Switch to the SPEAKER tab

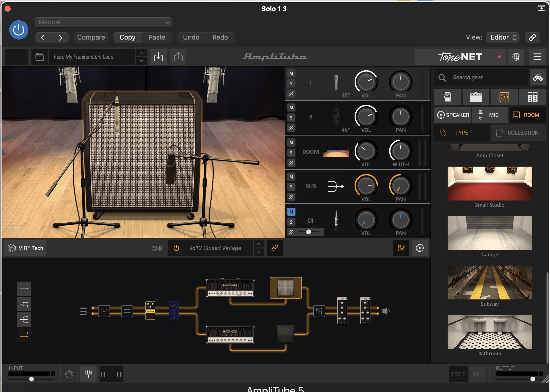pyautogui.click(x=453, y=115)
